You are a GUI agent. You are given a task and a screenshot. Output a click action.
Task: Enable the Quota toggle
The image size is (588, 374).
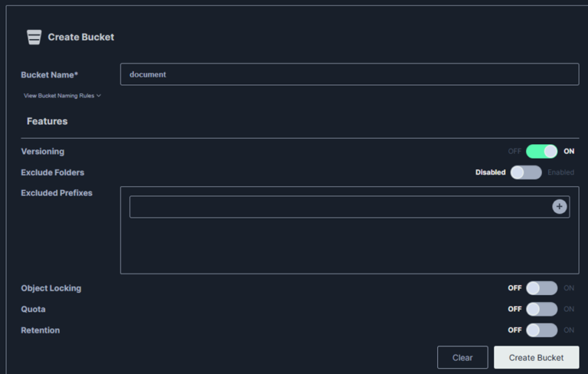coord(541,309)
